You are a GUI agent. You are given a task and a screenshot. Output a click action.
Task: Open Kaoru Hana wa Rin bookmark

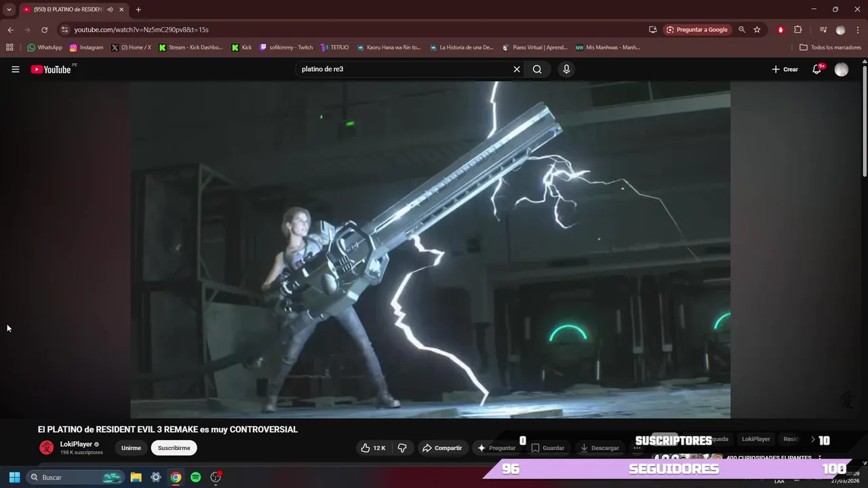point(389,47)
